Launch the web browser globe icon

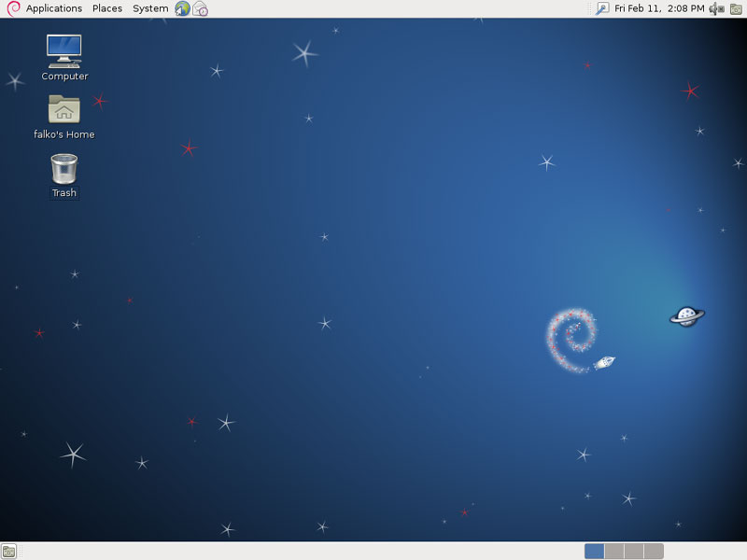click(x=182, y=8)
